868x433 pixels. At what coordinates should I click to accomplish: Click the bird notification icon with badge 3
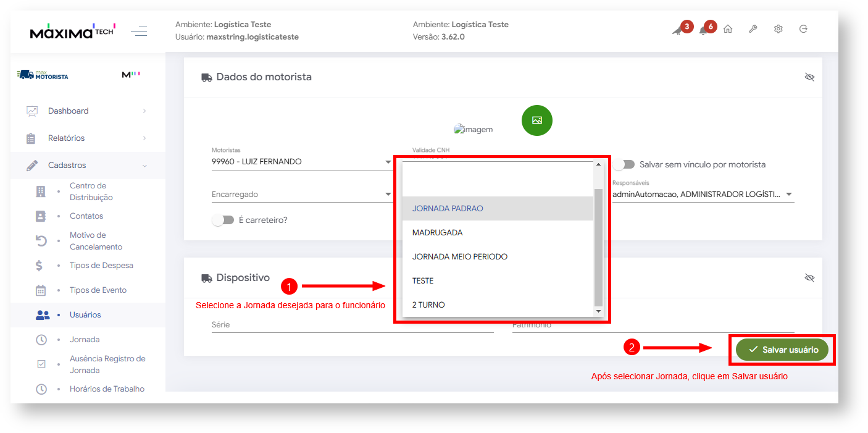pos(677,30)
